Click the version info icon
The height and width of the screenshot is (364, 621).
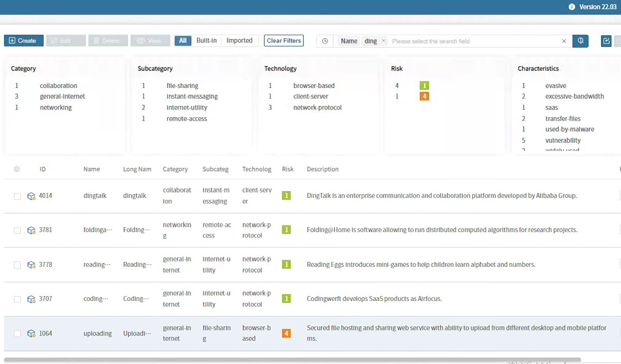click(x=572, y=7)
